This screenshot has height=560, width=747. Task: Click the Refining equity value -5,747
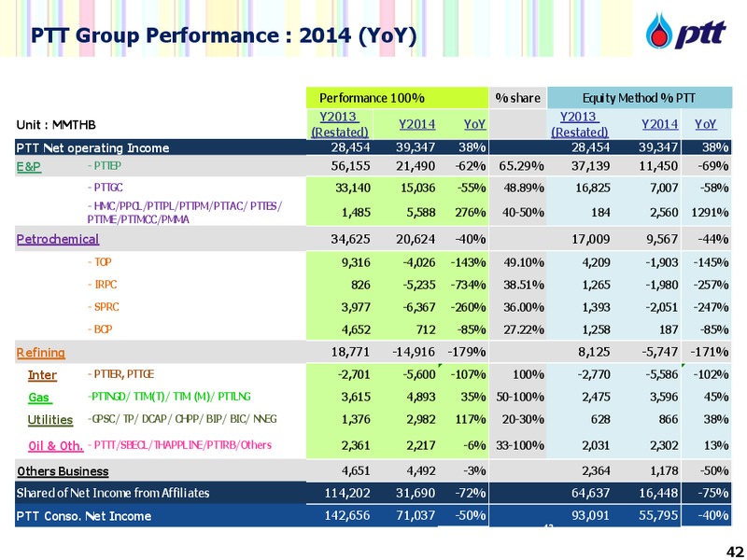tap(661, 353)
